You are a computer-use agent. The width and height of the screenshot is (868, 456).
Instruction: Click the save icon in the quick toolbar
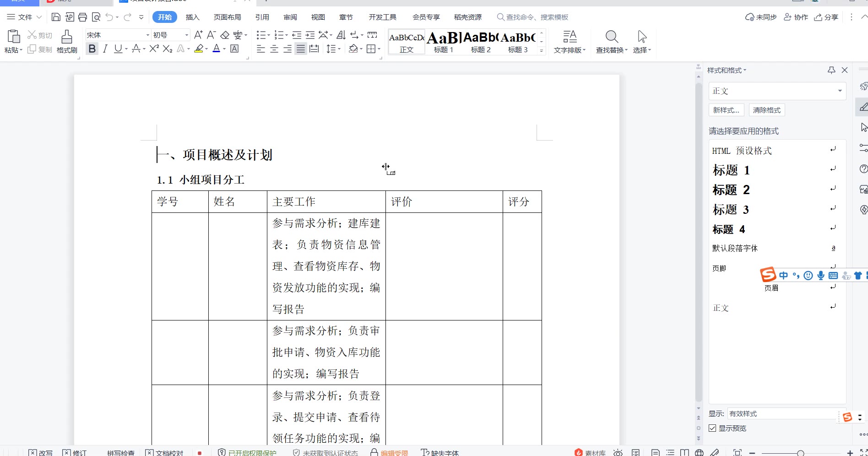tap(56, 17)
